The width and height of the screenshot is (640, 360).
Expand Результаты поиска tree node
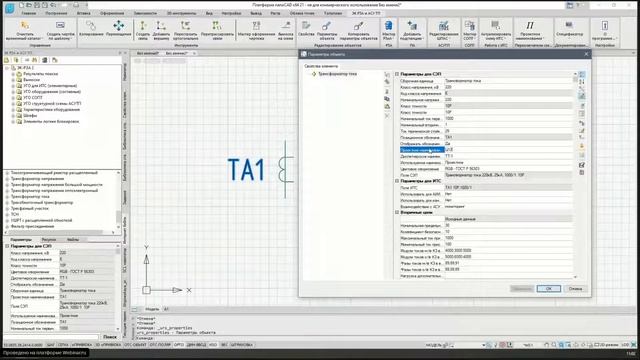[13, 74]
